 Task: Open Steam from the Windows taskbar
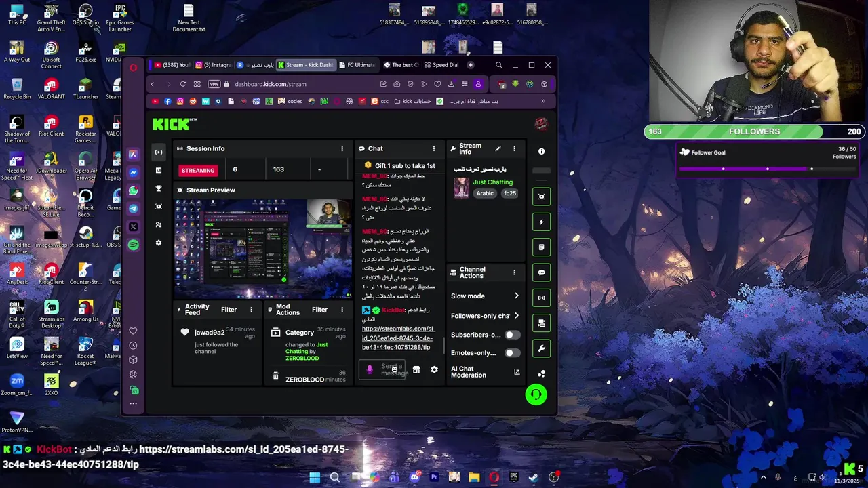point(534,477)
